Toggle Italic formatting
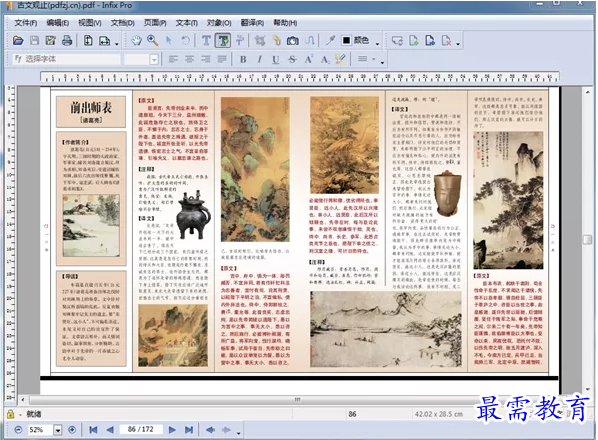Viewport: 598px width, 440px height. 259,59
